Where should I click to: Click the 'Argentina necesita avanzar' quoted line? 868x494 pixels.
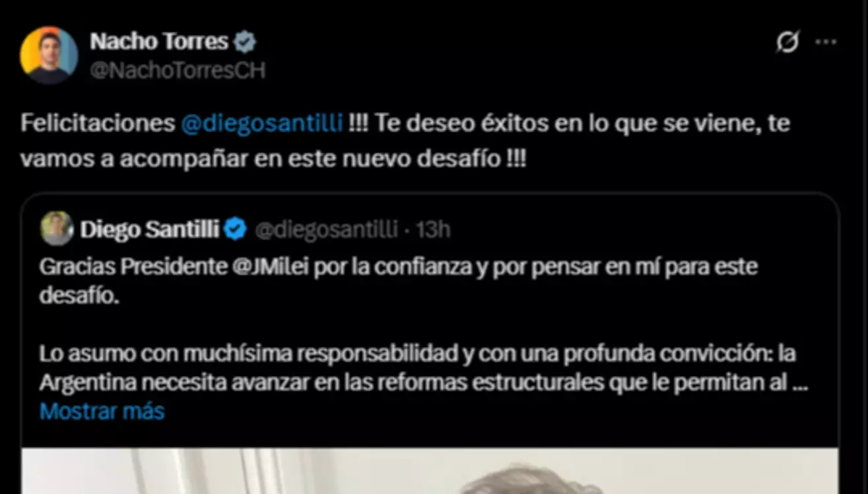pyautogui.click(x=424, y=383)
